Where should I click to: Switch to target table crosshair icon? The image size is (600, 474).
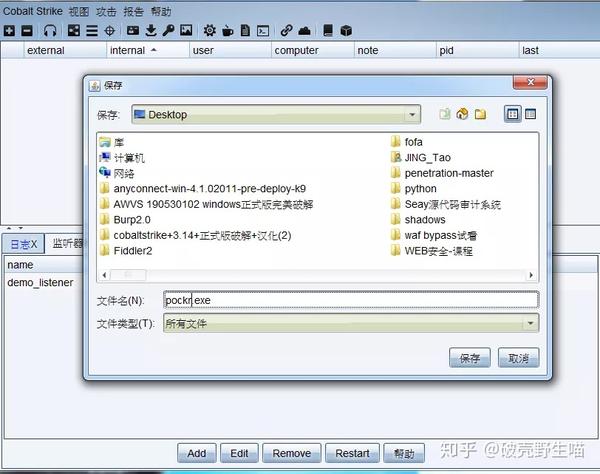pos(110,31)
